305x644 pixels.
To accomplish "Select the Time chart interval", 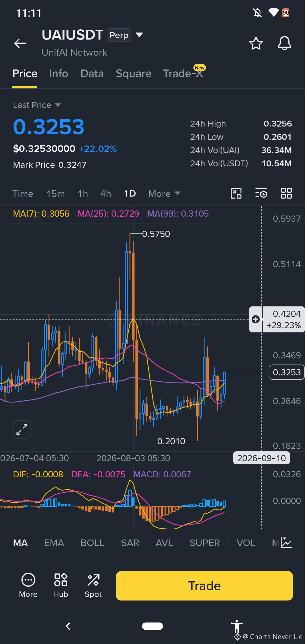I will point(23,194).
